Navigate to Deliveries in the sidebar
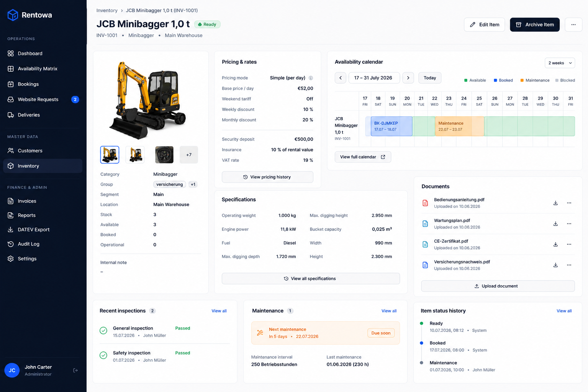Image resolution: width=588 pixels, height=392 pixels. click(x=43, y=115)
